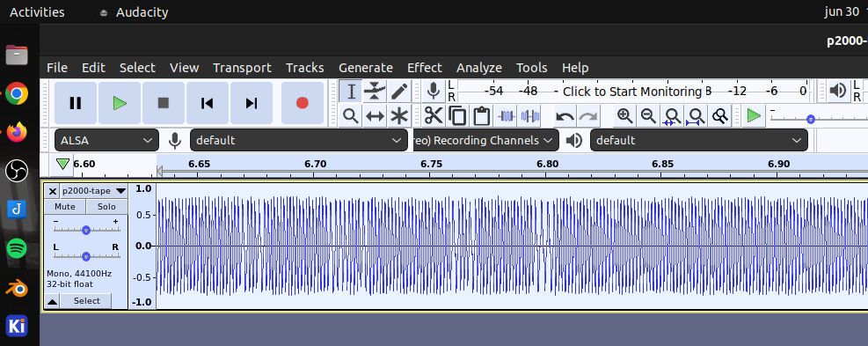Open the View menu
This screenshot has height=346, width=868.
(185, 68)
